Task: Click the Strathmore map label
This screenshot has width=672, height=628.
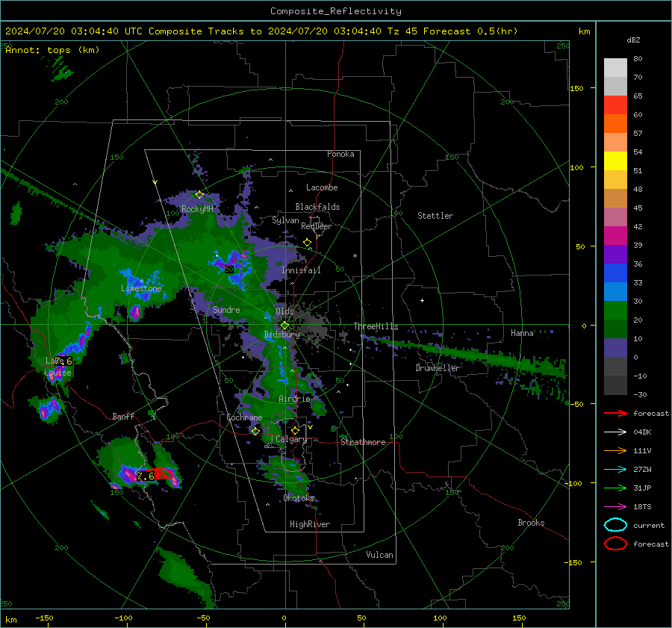Action: pos(363,442)
